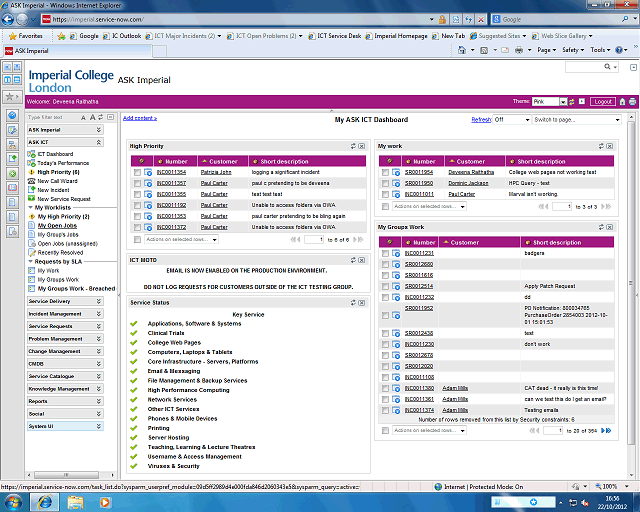Close the My Groups Work widget
Viewport: 640px width, 512px height.
pyautogui.click(x=610, y=227)
